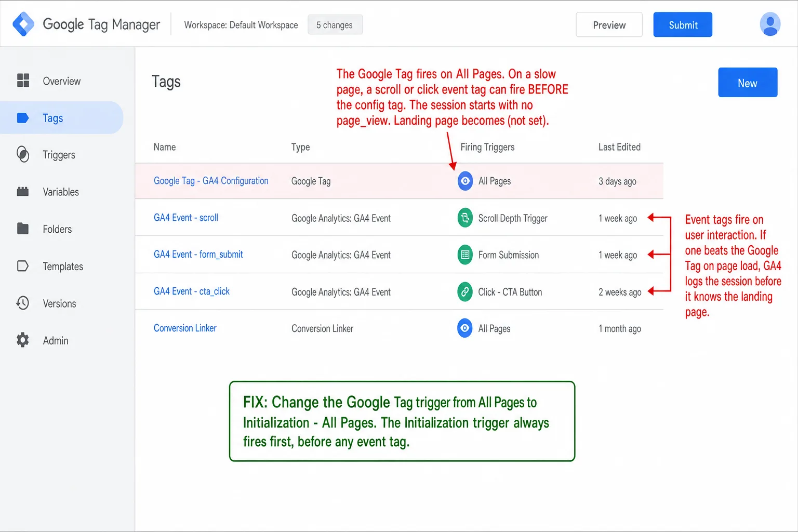
Task: Click "3 days ago" last edited value
Action: pyautogui.click(x=617, y=181)
